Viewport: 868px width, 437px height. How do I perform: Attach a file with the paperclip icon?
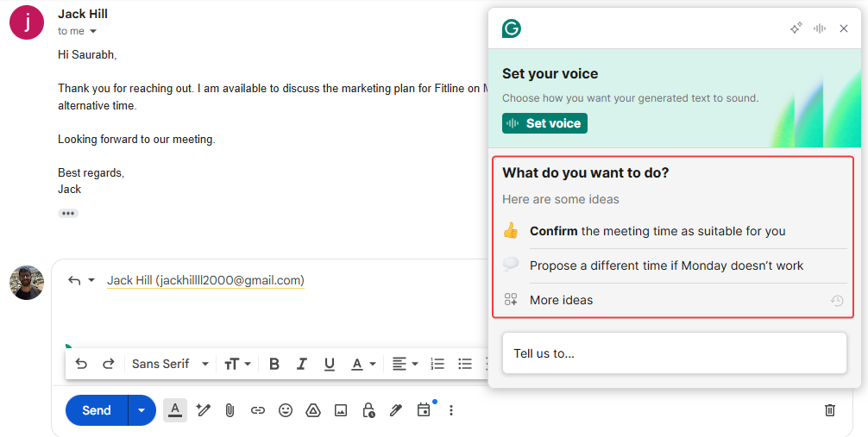click(230, 410)
